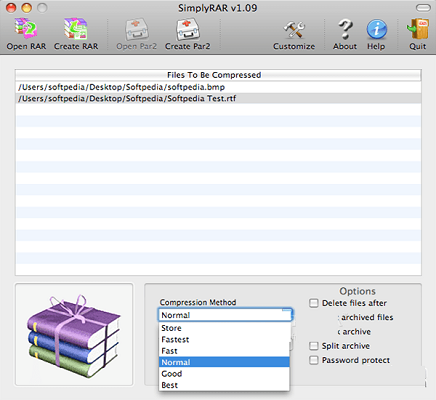Enable Delete files after checkbox

(x=314, y=303)
